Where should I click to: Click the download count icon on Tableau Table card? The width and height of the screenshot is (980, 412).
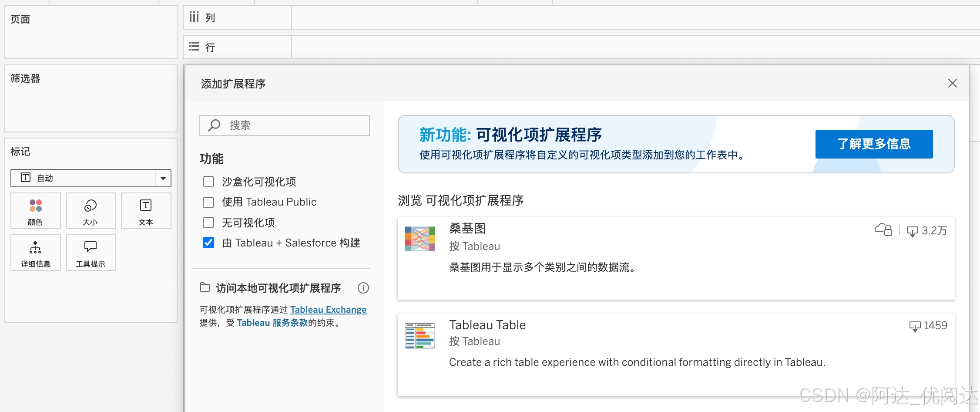click(x=915, y=326)
